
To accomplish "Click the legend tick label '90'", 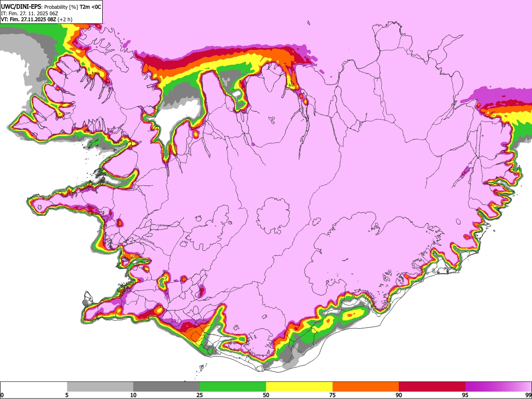I will click(399, 395).
